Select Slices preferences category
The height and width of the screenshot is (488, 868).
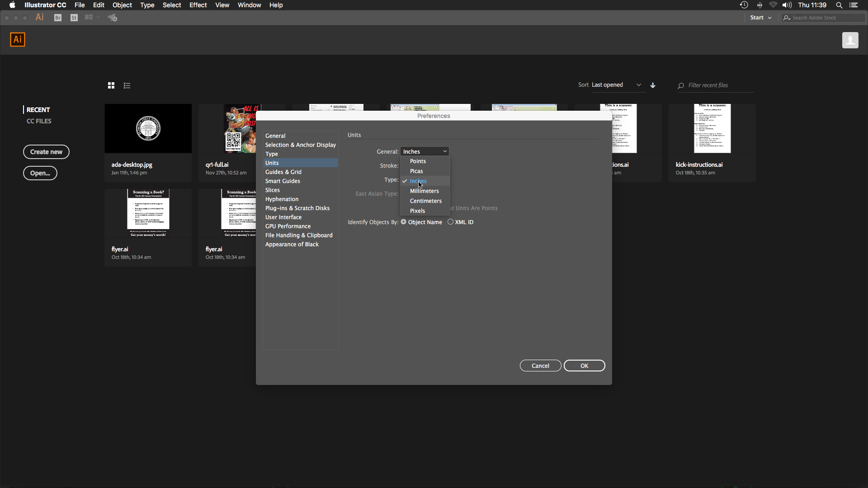tap(300, 190)
